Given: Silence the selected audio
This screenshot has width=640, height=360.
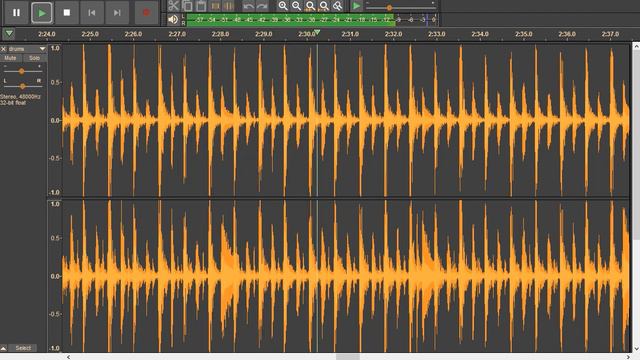Looking at the screenshot, I should point(229,6).
